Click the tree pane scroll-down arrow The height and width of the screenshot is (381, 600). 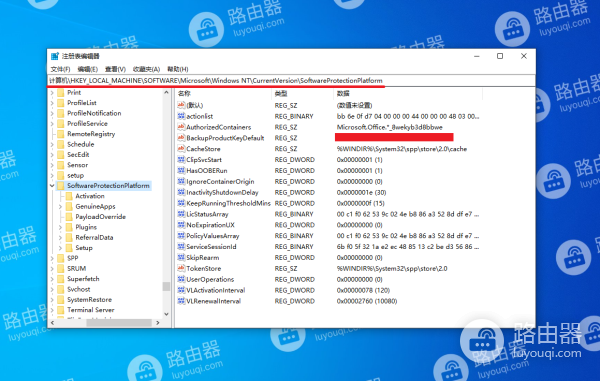166,314
